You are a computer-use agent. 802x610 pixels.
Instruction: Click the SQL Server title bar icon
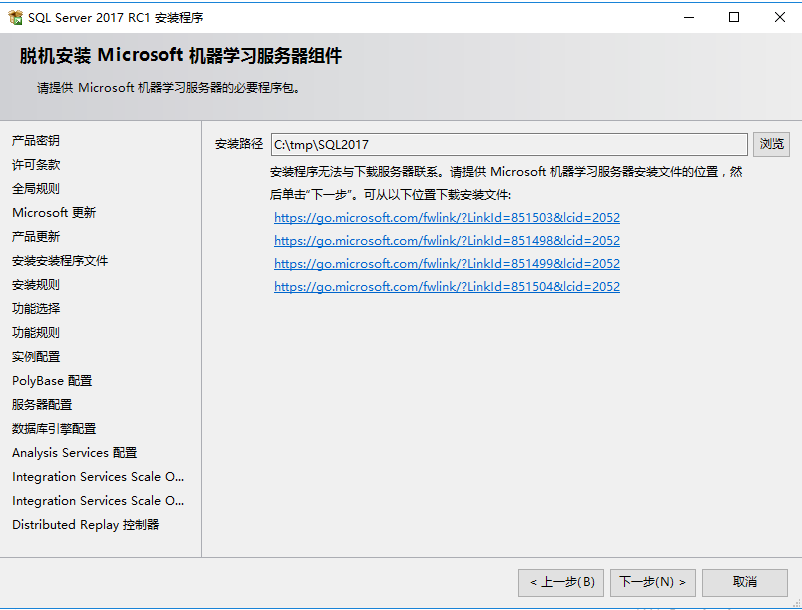coord(16,16)
